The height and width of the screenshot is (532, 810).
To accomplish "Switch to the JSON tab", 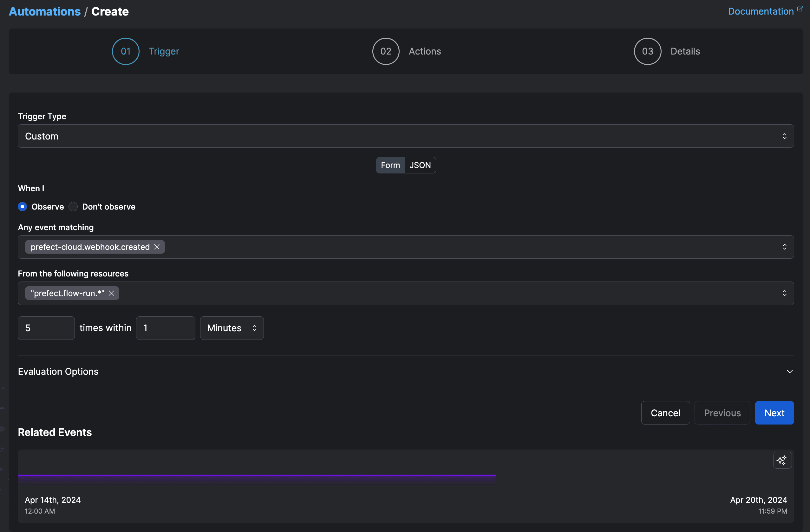I will [420, 165].
